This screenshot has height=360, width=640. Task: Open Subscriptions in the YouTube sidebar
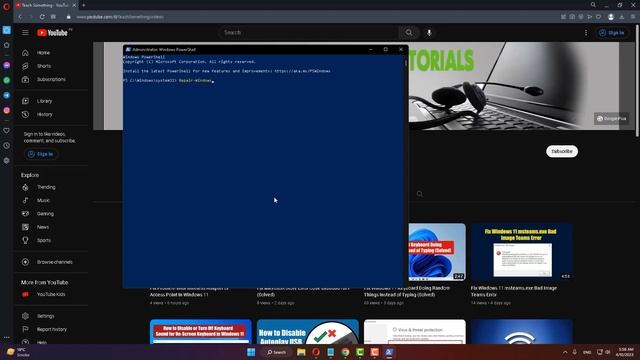coord(51,80)
